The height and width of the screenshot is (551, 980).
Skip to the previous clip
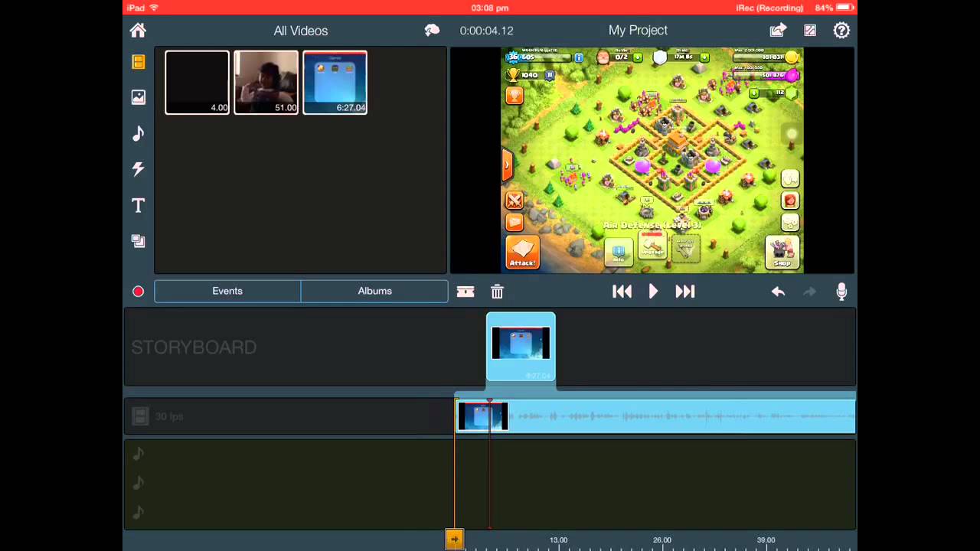[622, 292]
